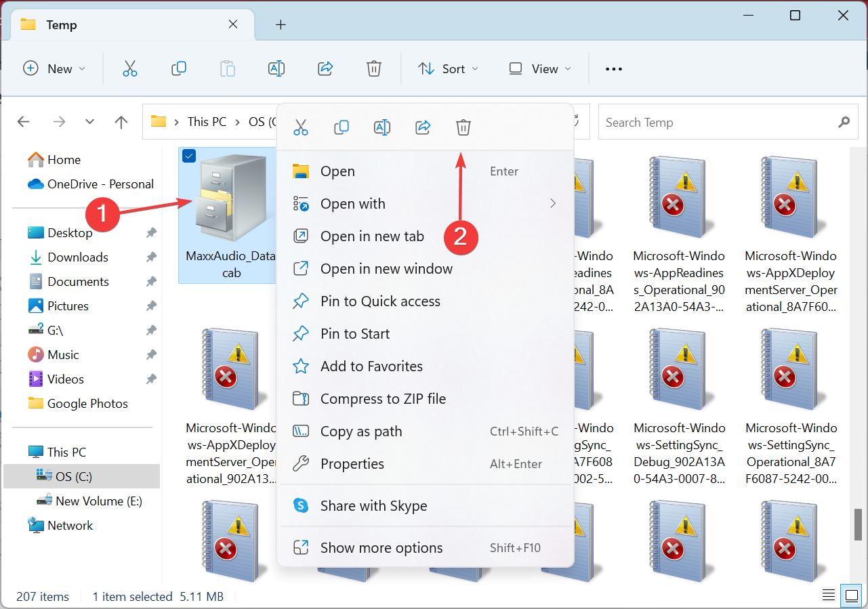
Task: Click the Cut scissors icon in context menu
Action: tap(301, 127)
